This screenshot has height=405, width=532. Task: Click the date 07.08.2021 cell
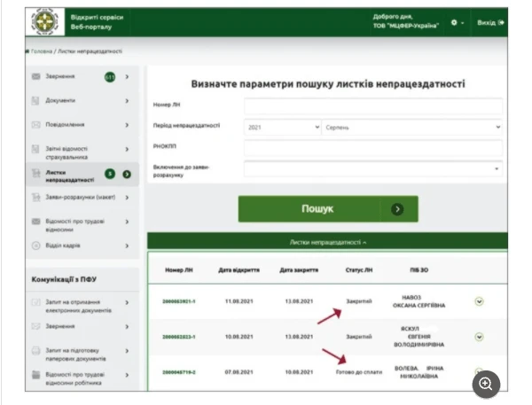pos(239,372)
